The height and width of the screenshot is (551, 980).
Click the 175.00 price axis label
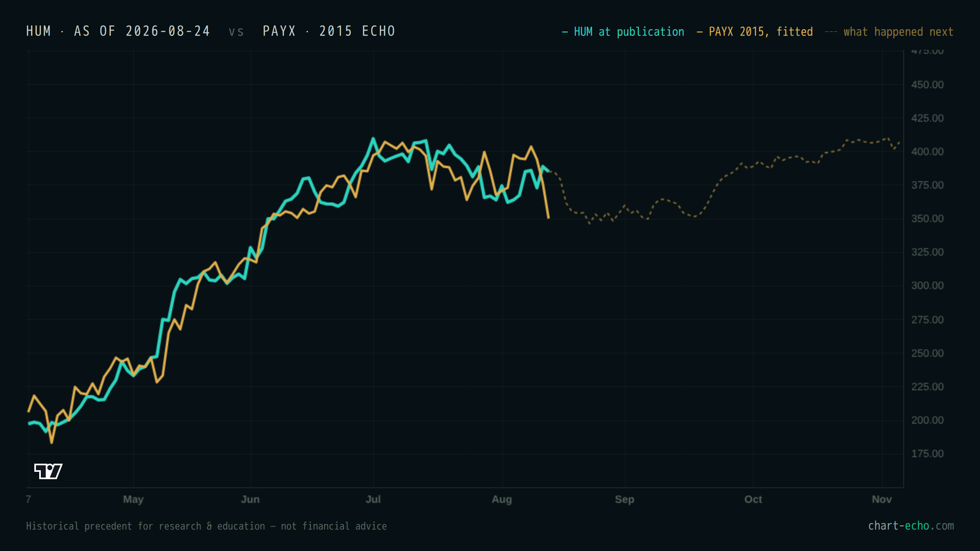[x=927, y=453]
